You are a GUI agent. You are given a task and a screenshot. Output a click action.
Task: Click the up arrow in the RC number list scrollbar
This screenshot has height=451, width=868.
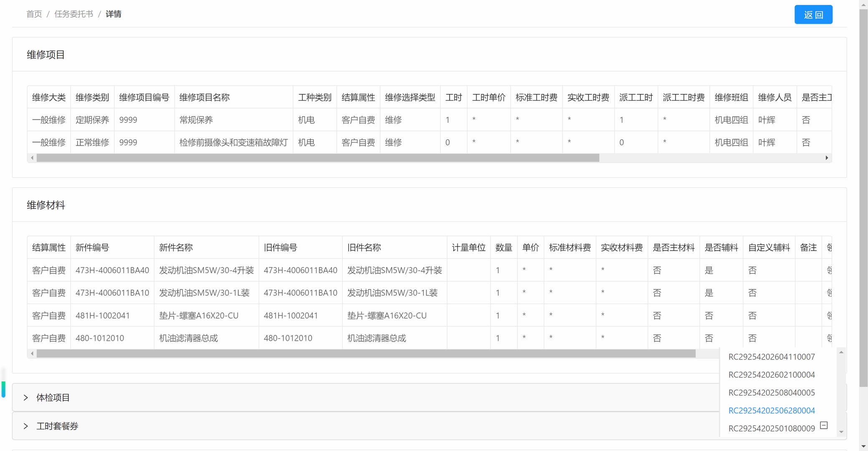point(841,352)
